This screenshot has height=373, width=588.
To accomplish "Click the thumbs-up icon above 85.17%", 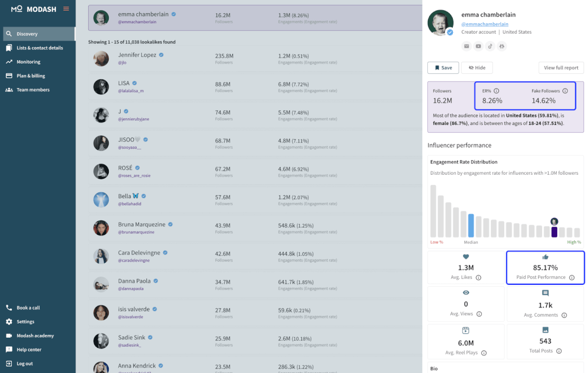I will coord(545,257).
